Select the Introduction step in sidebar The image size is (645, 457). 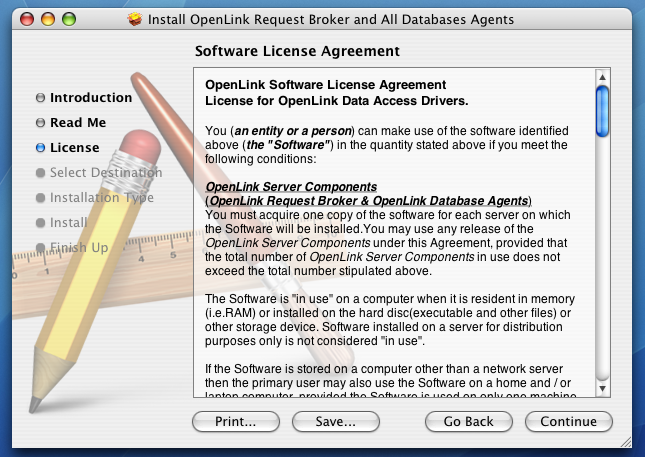91,98
